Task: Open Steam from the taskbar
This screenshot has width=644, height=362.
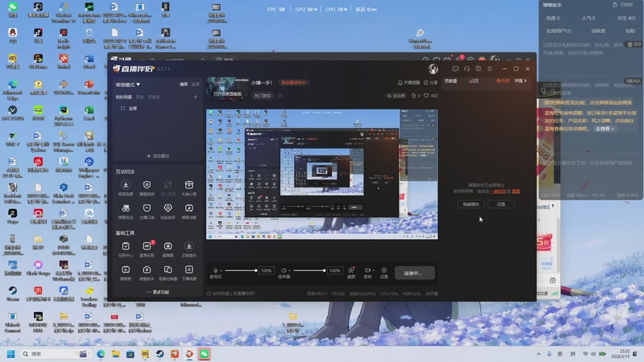Action: coord(159,354)
